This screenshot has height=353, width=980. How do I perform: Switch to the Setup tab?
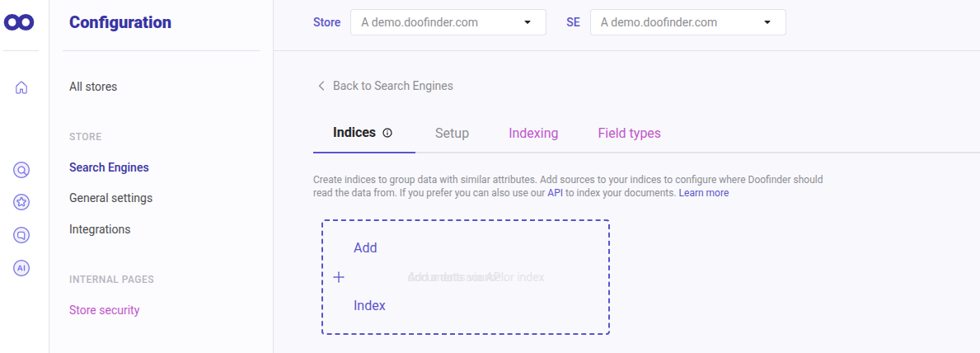click(x=452, y=133)
